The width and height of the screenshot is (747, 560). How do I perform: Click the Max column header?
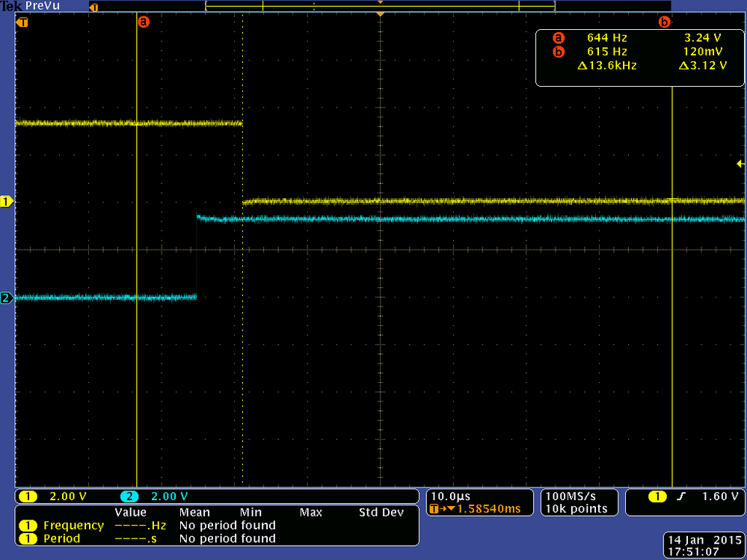click(x=310, y=512)
